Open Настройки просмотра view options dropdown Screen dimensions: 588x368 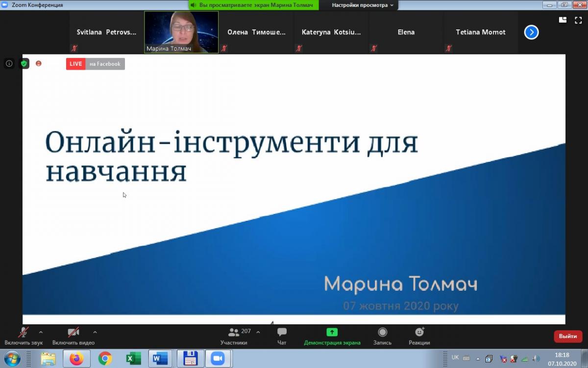363,5
